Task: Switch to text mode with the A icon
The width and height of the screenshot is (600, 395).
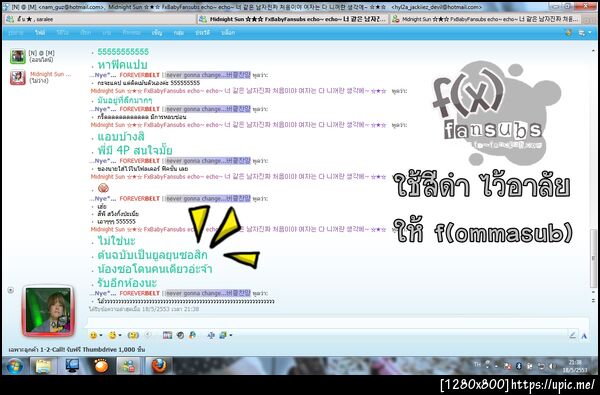Action: 584,336
